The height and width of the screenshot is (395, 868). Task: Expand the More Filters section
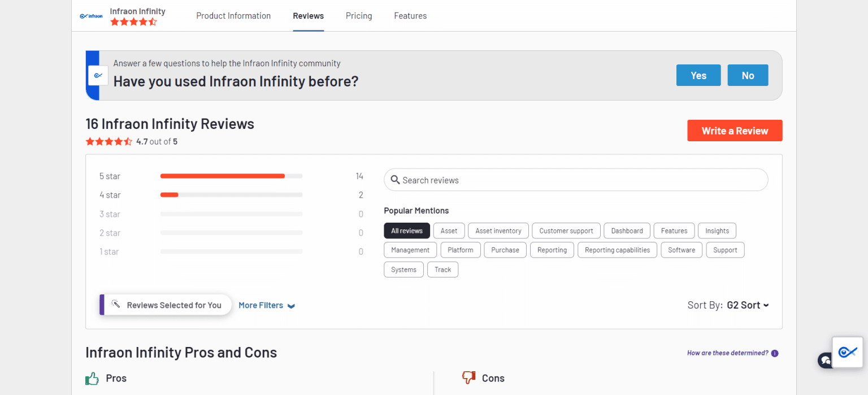click(266, 305)
